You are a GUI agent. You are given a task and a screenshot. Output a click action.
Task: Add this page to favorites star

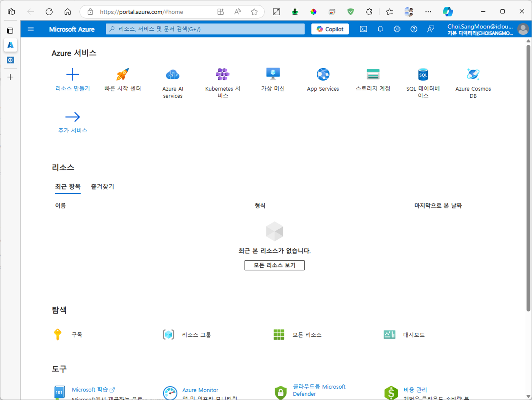coord(254,12)
